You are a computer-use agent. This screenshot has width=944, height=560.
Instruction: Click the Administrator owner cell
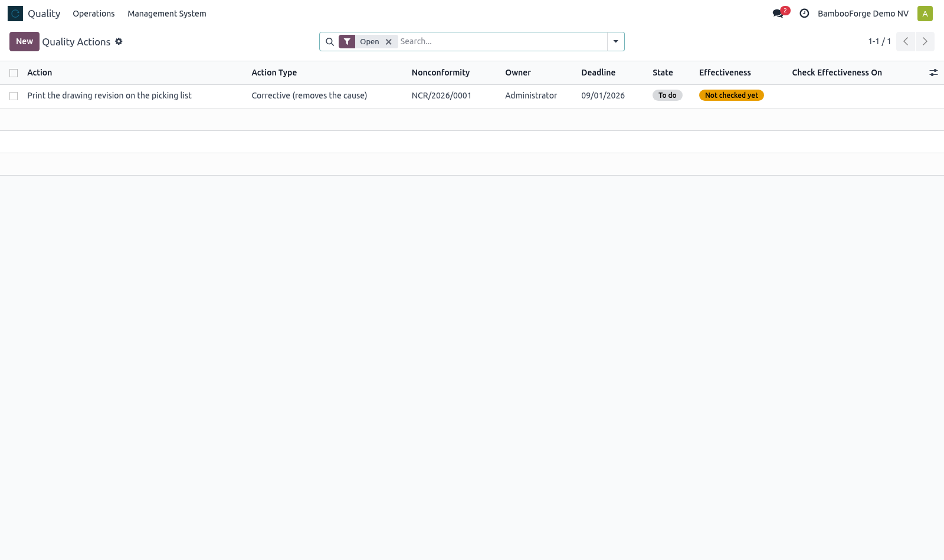tap(531, 95)
